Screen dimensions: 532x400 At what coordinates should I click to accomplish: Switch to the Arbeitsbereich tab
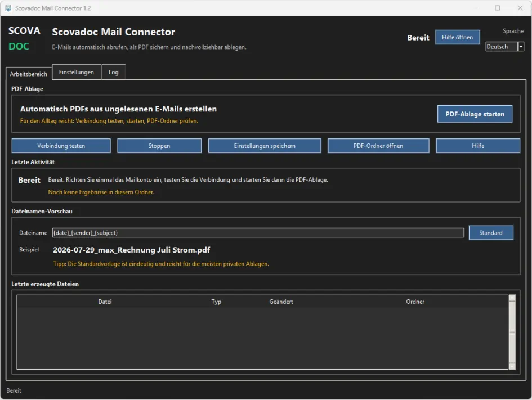[x=29, y=74]
